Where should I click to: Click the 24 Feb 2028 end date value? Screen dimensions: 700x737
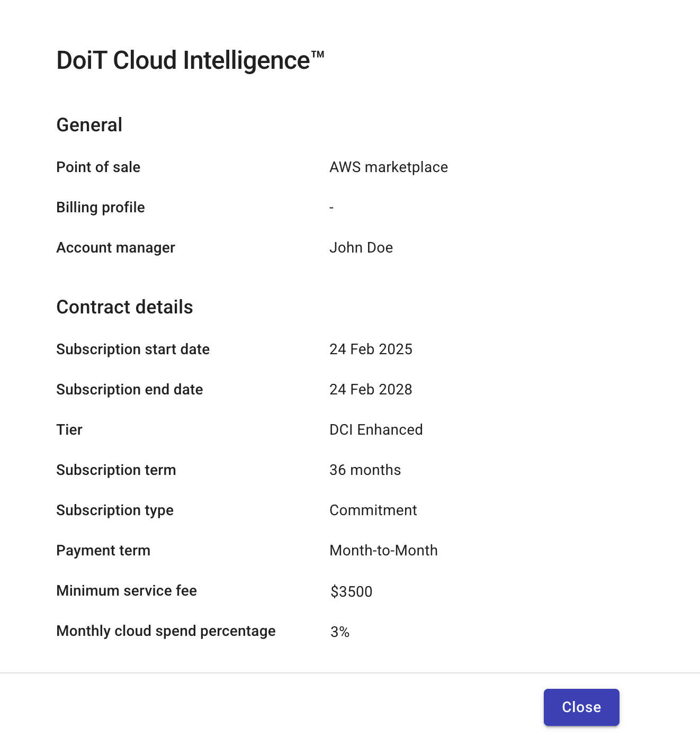pos(371,390)
